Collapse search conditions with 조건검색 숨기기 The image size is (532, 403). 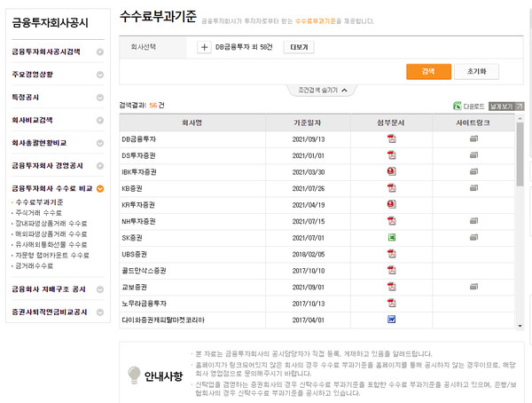(323, 91)
